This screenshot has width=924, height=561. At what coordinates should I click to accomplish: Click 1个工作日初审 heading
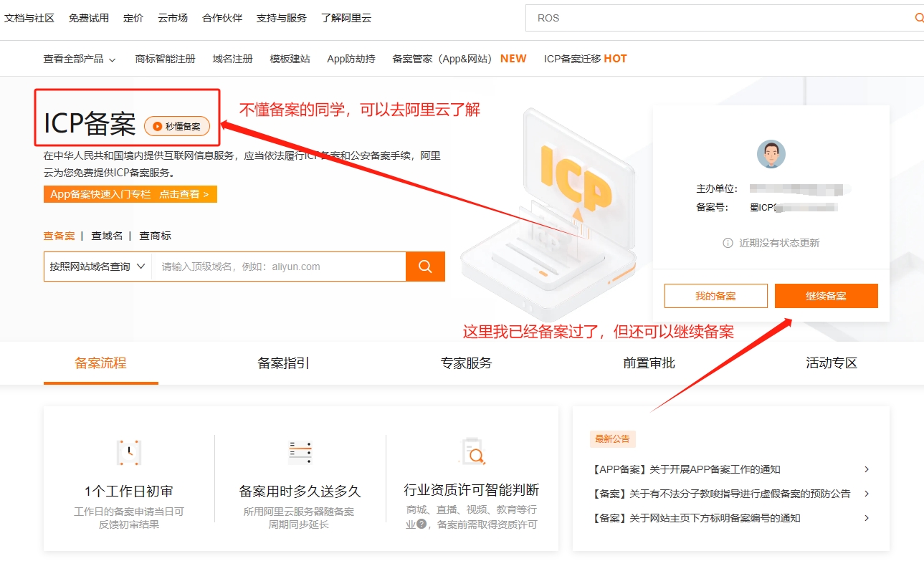129,492
